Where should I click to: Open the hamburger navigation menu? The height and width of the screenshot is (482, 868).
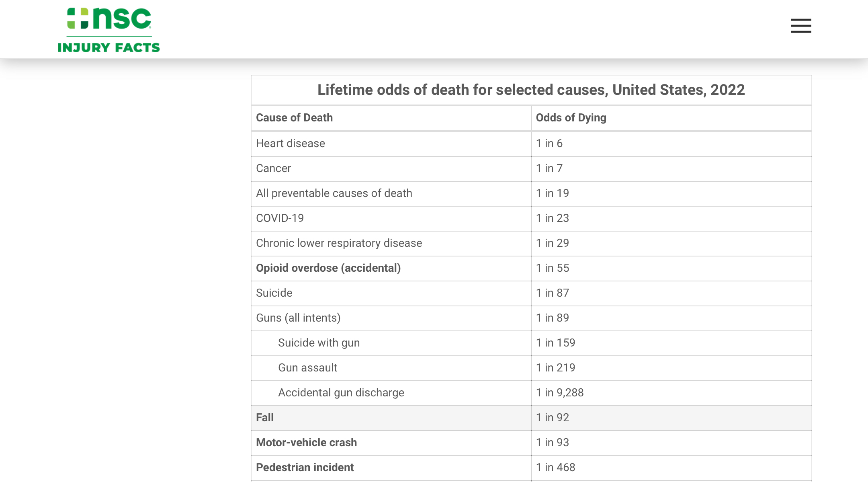[x=801, y=26]
